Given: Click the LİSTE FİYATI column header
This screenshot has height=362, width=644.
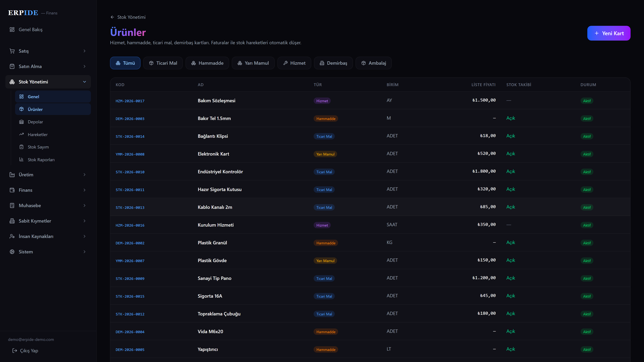Looking at the screenshot, I should (484, 85).
